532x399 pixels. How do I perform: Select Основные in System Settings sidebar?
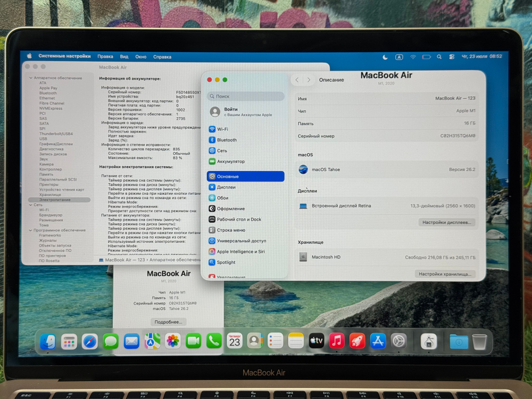pos(246,177)
